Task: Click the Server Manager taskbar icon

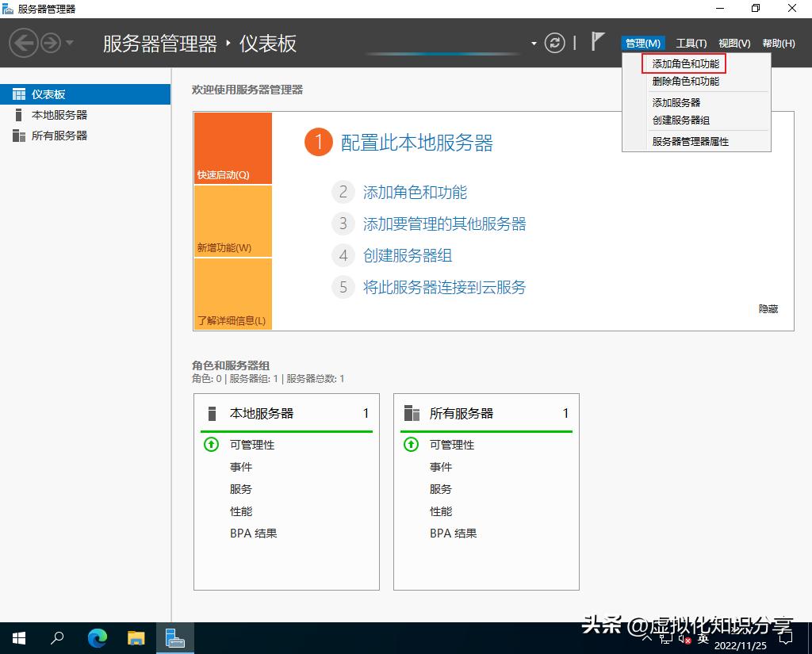Action: (174, 638)
